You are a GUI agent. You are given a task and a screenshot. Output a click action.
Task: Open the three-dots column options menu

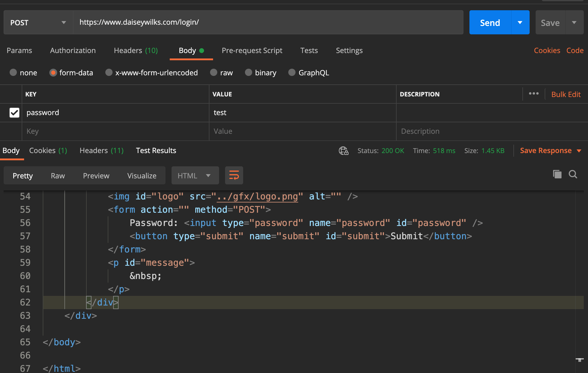click(x=534, y=94)
